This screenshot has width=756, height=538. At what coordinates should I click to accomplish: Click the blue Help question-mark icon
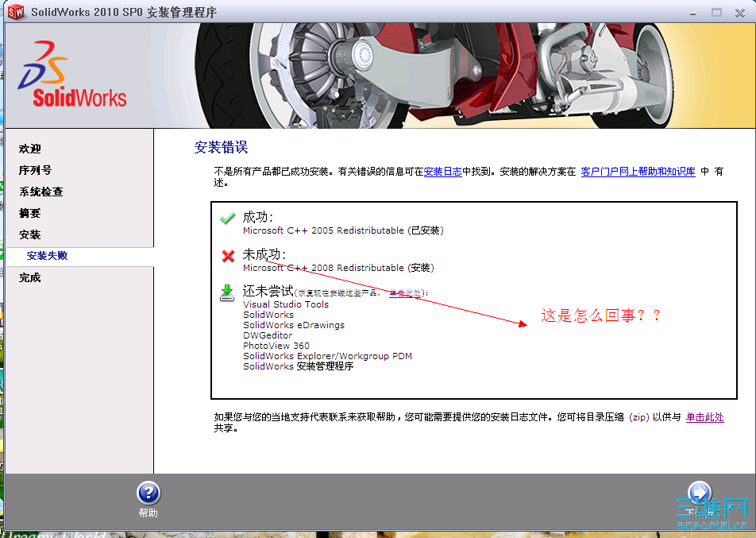(148, 493)
